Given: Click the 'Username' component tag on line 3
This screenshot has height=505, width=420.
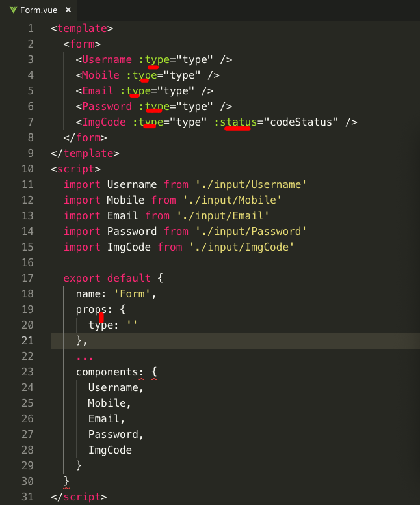Looking at the screenshot, I should tap(107, 60).
